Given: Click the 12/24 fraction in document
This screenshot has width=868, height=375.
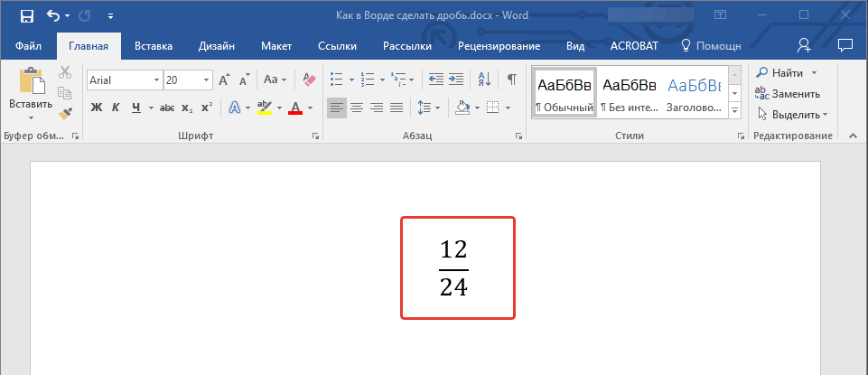Looking at the screenshot, I should (453, 267).
